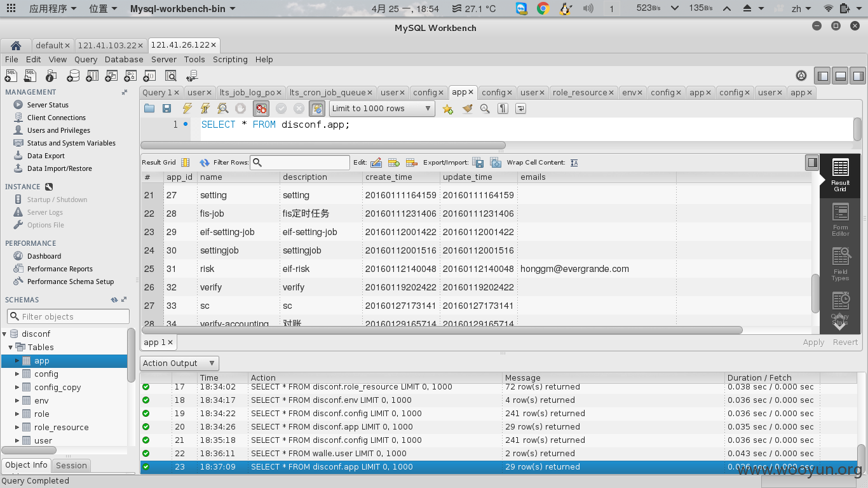The width and height of the screenshot is (868, 488).
Task: Collapse the disconf schema
Action: 4,334
